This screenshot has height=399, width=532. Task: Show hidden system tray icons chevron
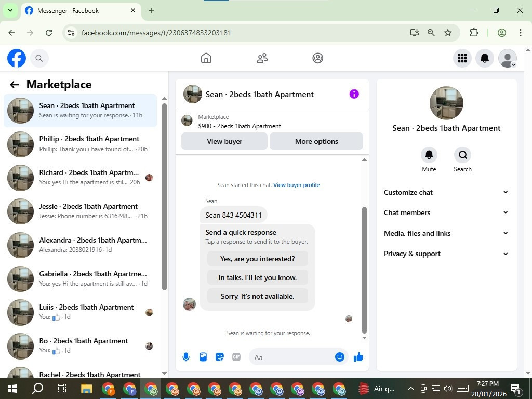410,389
